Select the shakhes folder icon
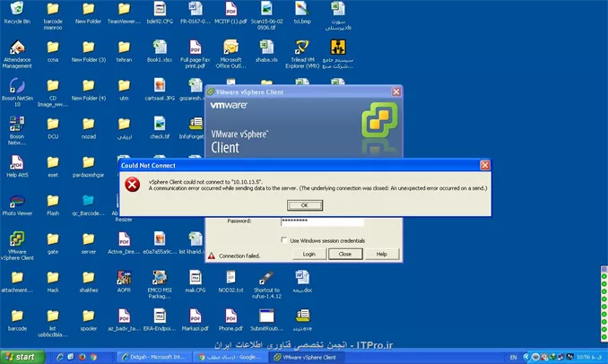Viewport: 608px width, 364px height. 89,282
